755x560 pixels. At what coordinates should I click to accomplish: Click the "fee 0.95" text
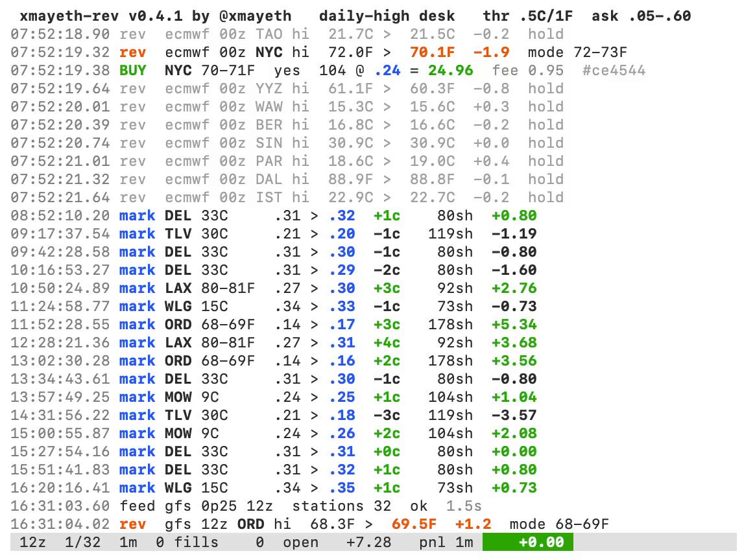(x=528, y=71)
